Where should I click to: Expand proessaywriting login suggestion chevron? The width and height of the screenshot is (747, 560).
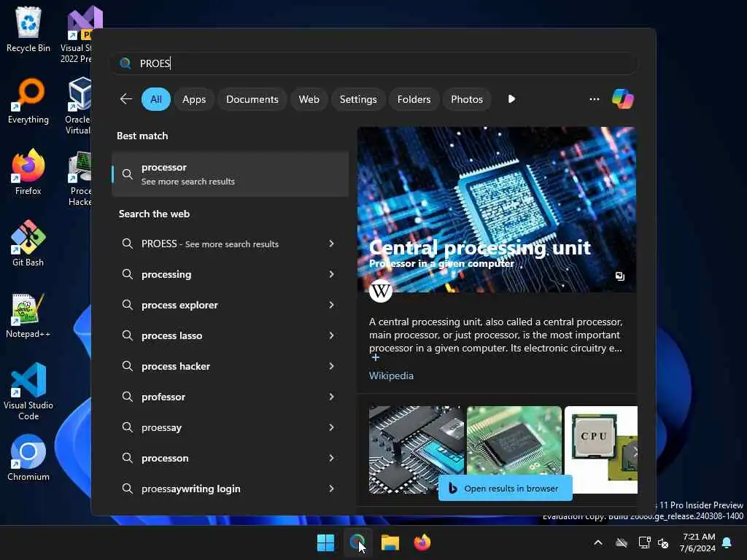pyautogui.click(x=332, y=489)
